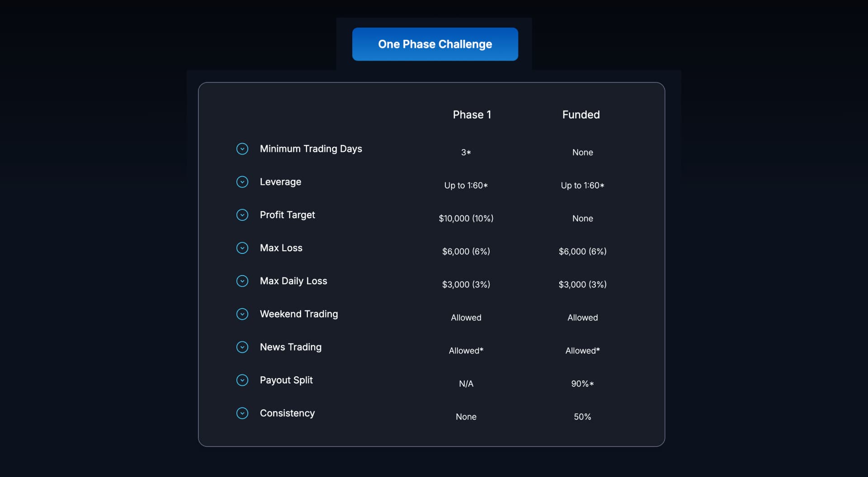Select the One Phase Challenge button
Screen dimensions: 868x477
(435, 44)
